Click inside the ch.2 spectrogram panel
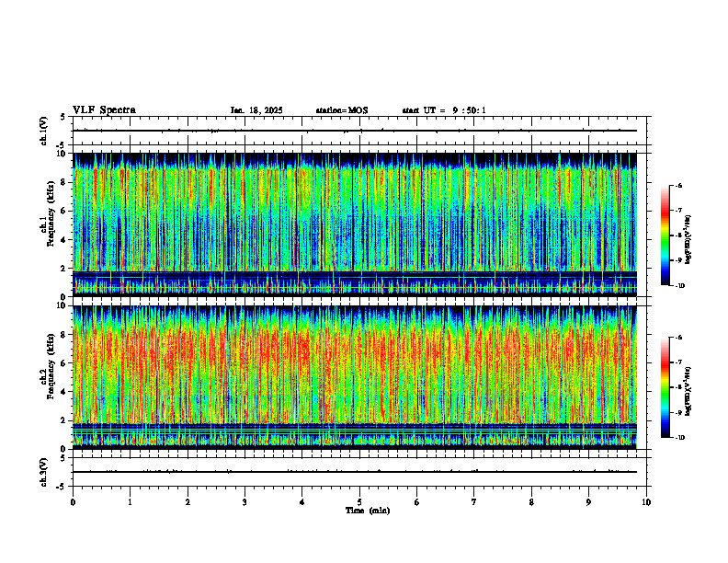728x563 pixels. point(355,377)
